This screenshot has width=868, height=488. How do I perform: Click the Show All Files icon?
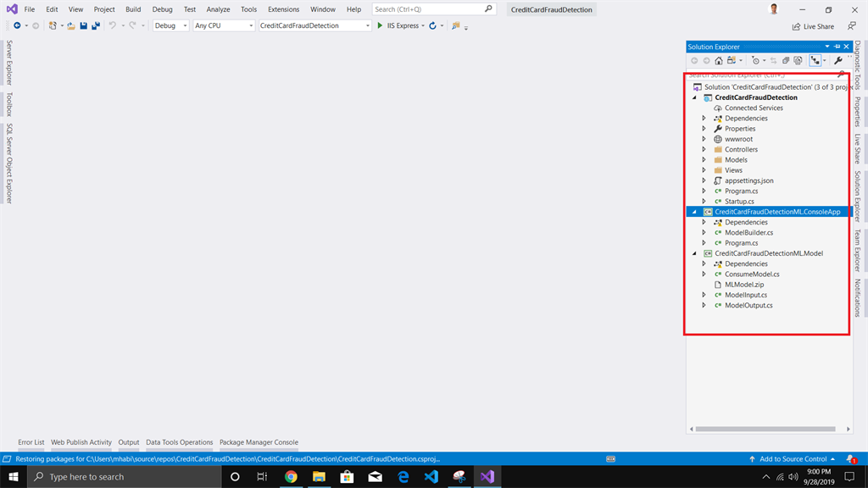(798, 60)
